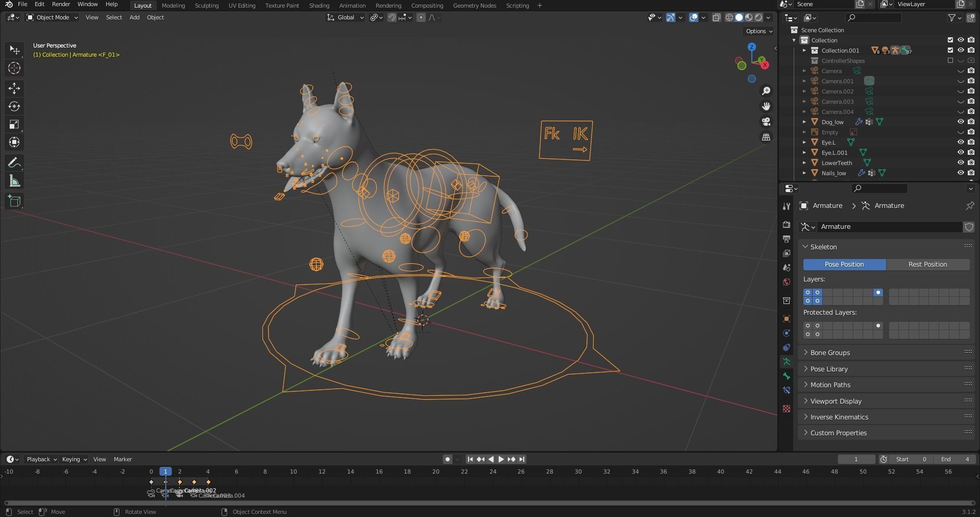Screen dimensions: 980x517
Task: Toggle fake user shield for Armature
Action: (969, 227)
